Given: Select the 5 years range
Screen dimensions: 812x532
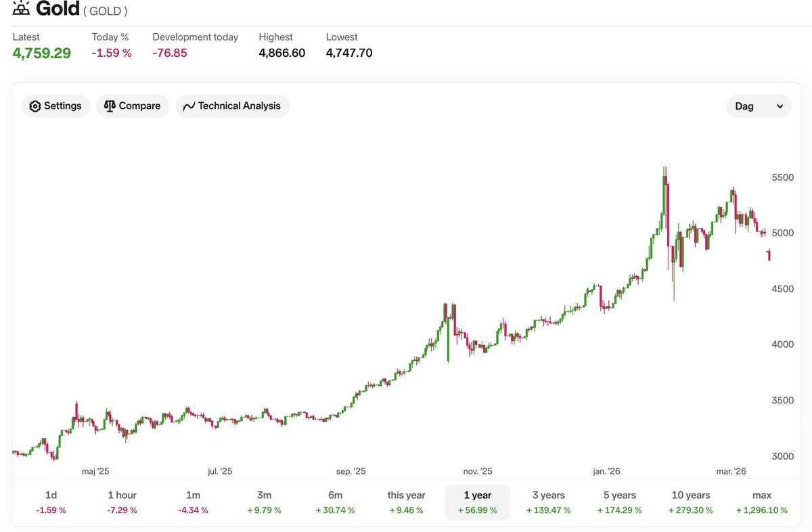Looking at the screenshot, I should coord(619,502).
